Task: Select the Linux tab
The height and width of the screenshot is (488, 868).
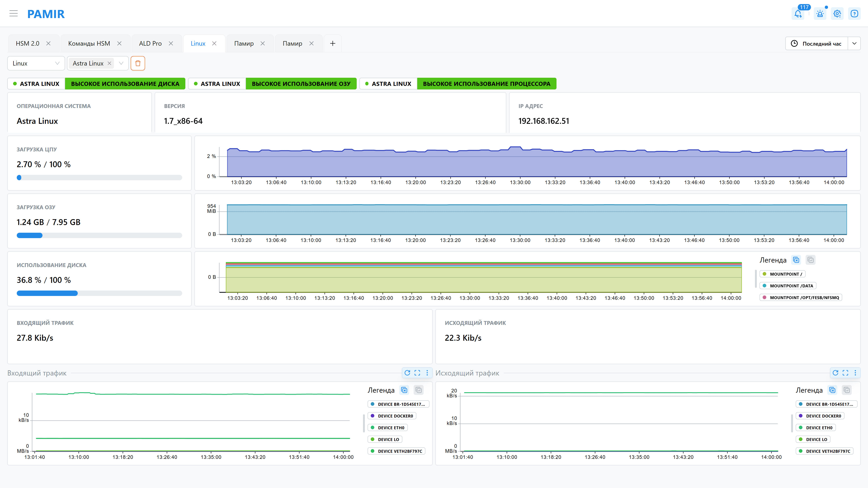Action: [x=198, y=43]
